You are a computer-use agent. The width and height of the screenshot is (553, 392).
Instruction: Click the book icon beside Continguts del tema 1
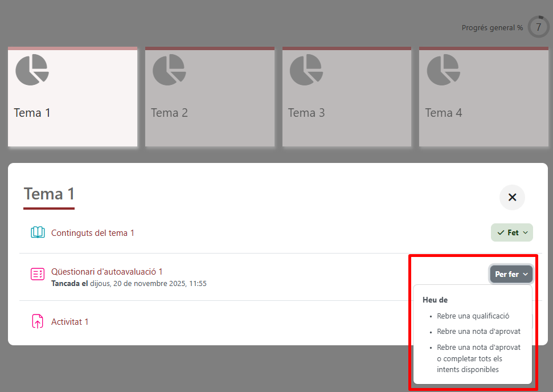(38, 232)
